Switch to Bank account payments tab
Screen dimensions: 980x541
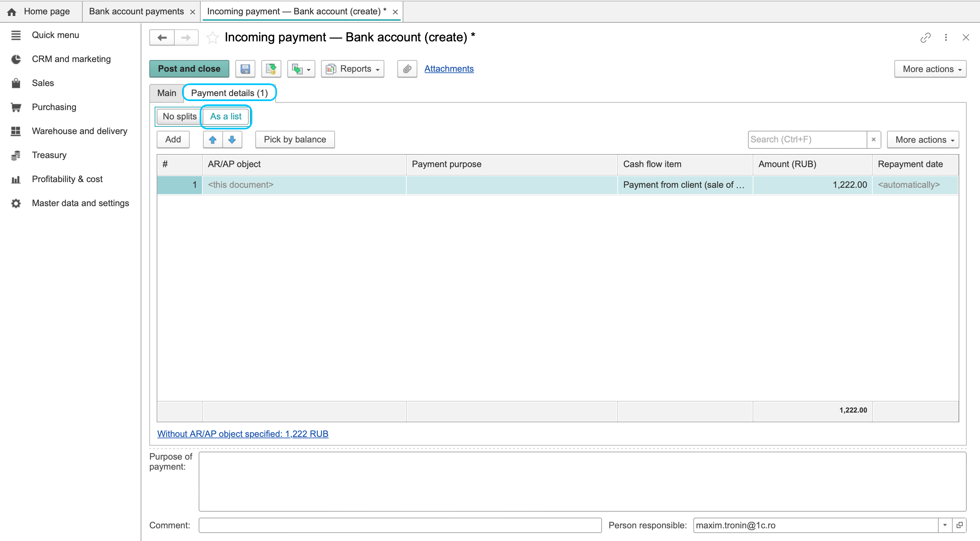(x=136, y=11)
